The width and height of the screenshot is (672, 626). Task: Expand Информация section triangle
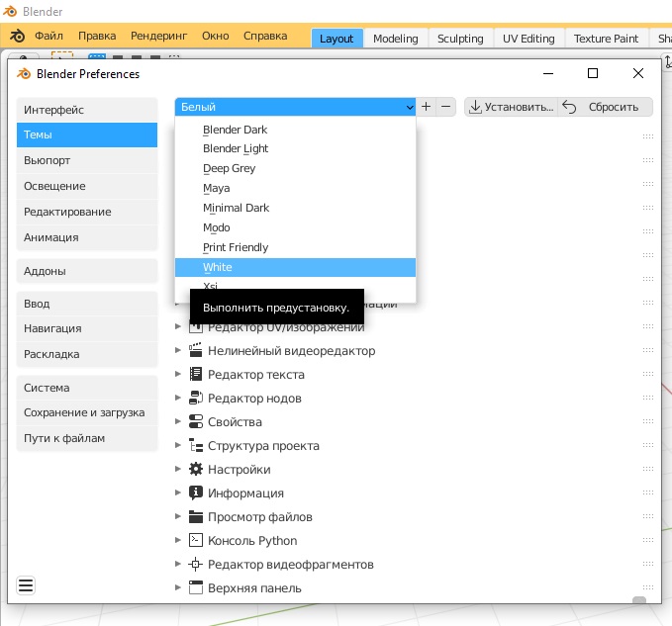pos(178,492)
